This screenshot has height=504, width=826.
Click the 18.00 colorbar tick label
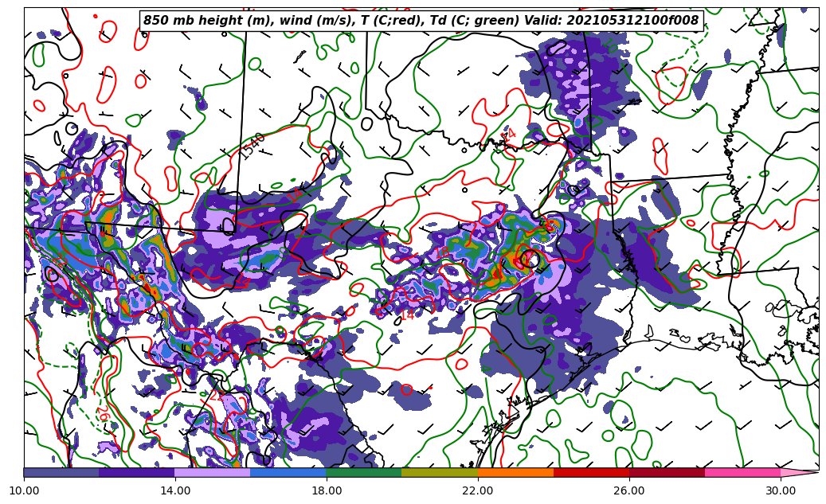pyautogui.click(x=327, y=490)
